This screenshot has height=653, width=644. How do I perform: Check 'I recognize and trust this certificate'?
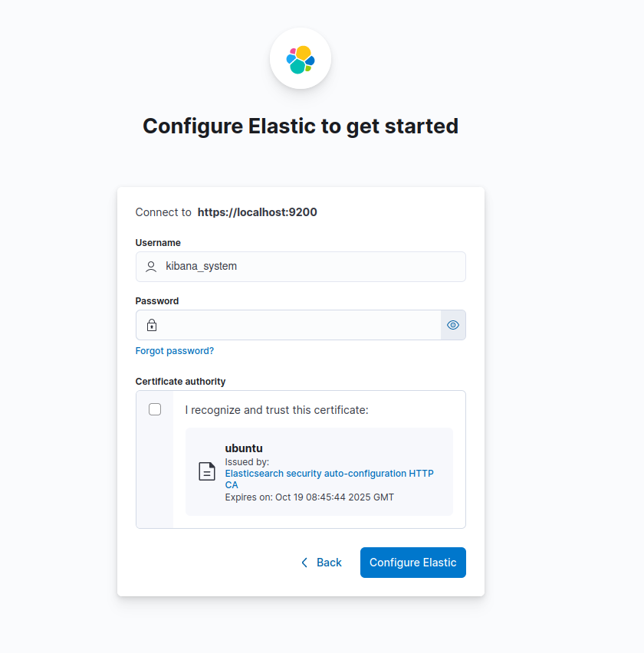pos(155,409)
